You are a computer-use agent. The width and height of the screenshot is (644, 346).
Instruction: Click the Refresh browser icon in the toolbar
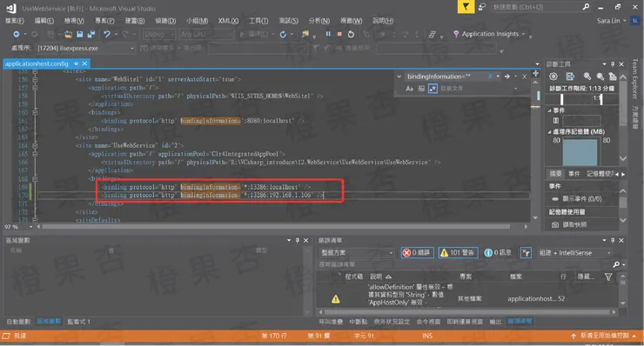pyautogui.click(x=283, y=34)
